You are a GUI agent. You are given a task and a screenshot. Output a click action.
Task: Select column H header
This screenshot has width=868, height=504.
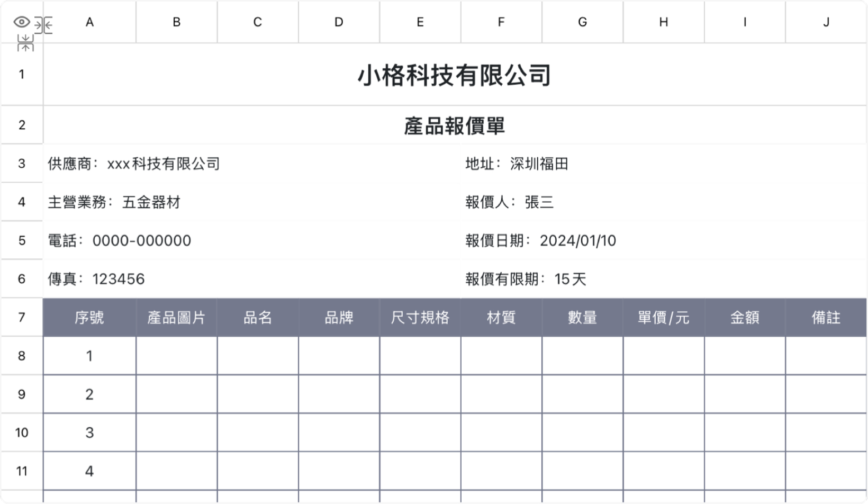(664, 22)
